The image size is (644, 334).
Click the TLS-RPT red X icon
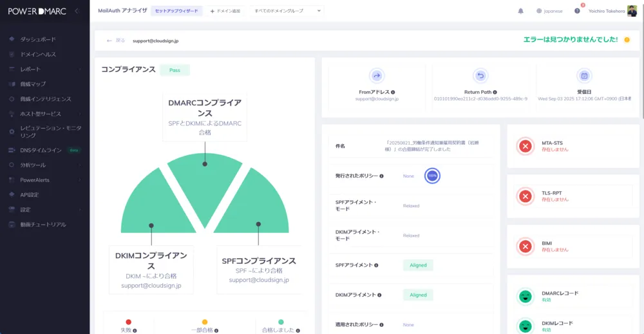[x=526, y=196]
